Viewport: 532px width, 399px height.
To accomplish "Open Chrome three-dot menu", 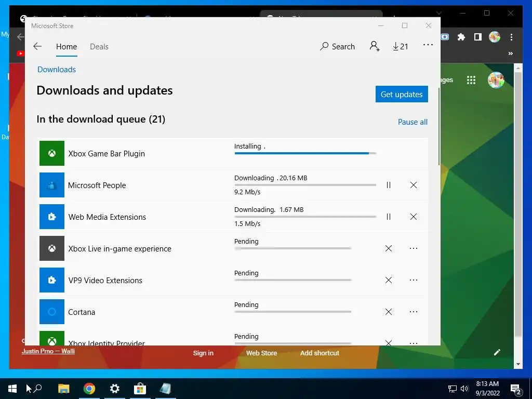I will click(511, 37).
